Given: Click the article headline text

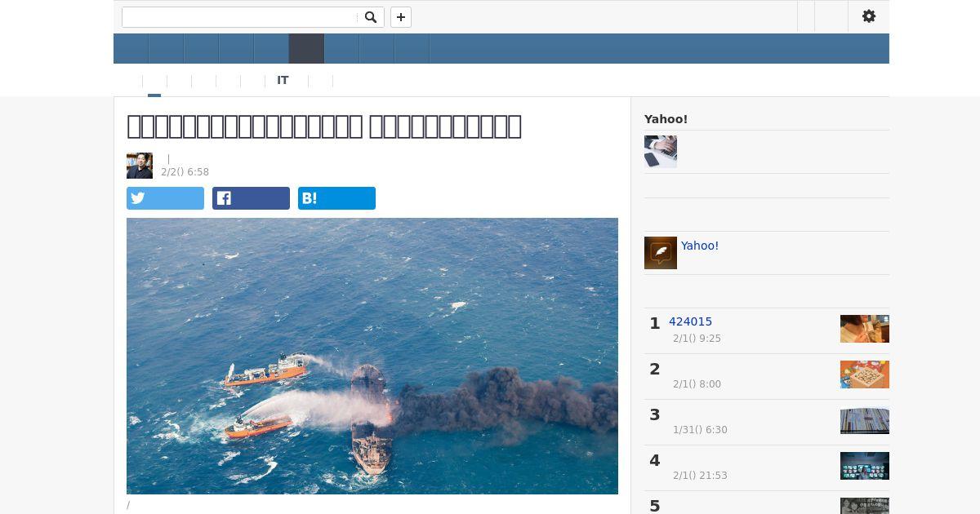Looking at the screenshot, I should point(324,126).
